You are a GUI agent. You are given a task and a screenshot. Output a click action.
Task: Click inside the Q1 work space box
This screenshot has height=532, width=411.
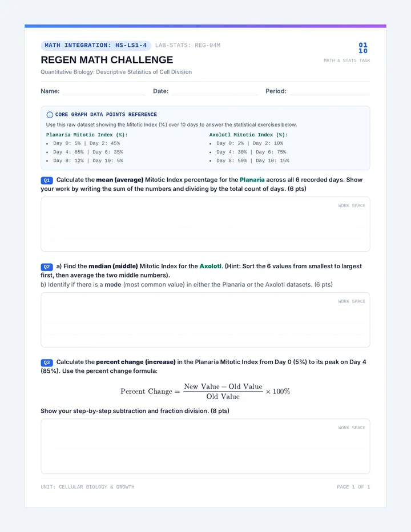[x=205, y=224]
